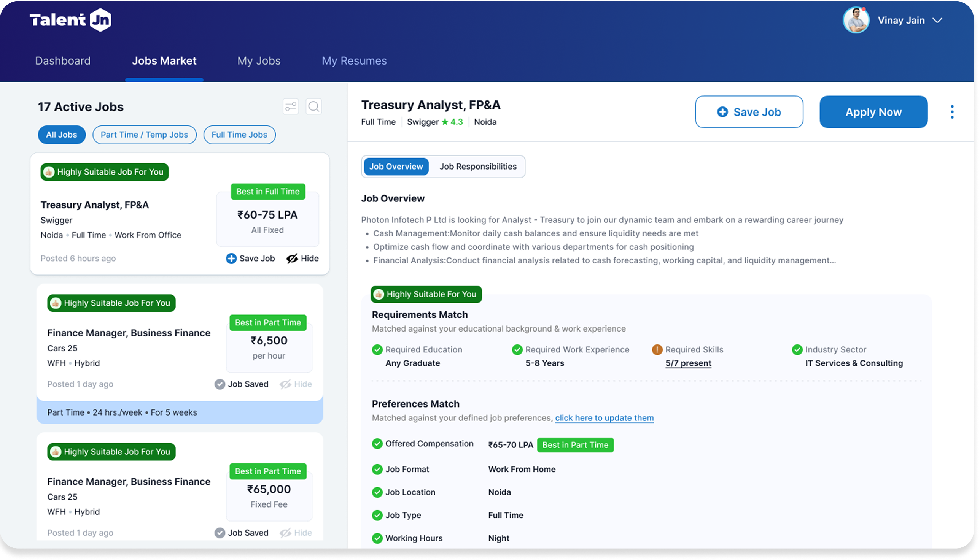Click Required Skills orange warning icon
The width and height of the screenshot is (980, 560).
tap(657, 350)
